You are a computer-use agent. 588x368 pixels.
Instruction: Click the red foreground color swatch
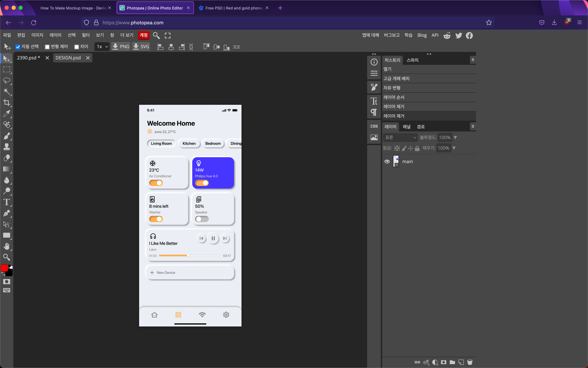4,268
